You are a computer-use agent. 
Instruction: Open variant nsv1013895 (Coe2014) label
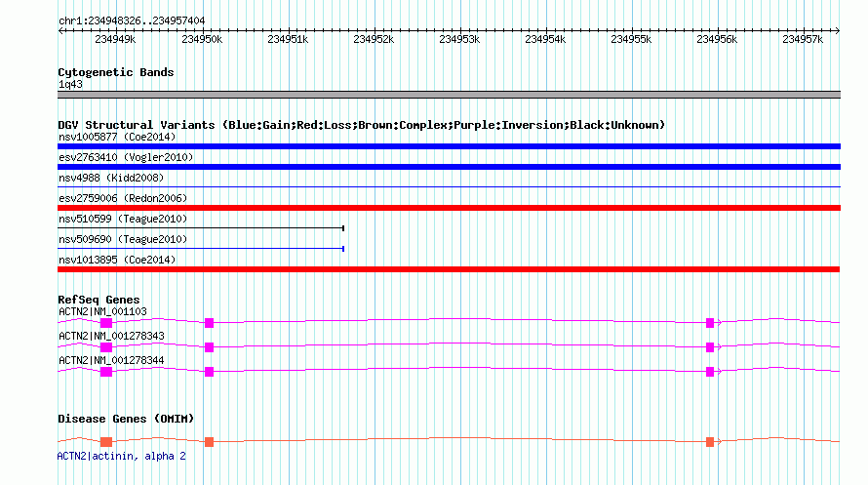[x=117, y=260]
